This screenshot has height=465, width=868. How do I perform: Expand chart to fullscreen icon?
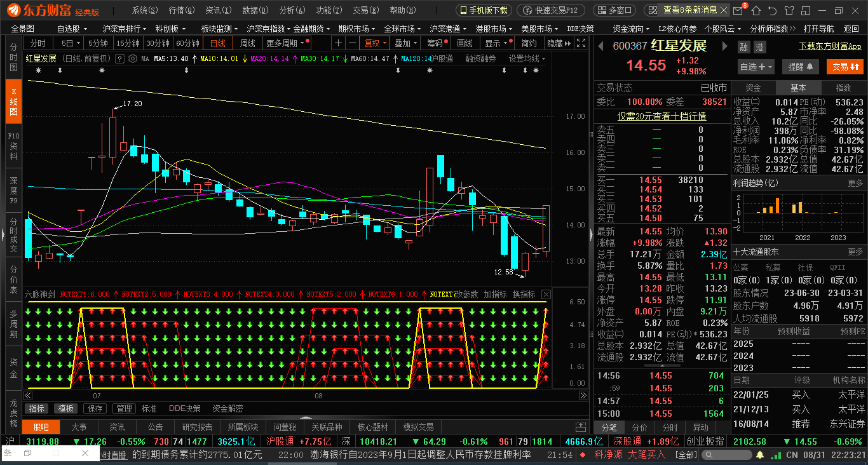582,43
